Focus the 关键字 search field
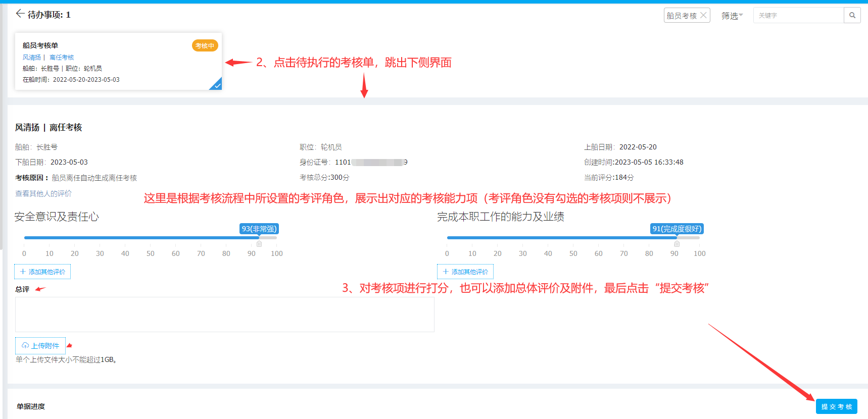The width and height of the screenshot is (868, 419). pyautogui.click(x=799, y=15)
